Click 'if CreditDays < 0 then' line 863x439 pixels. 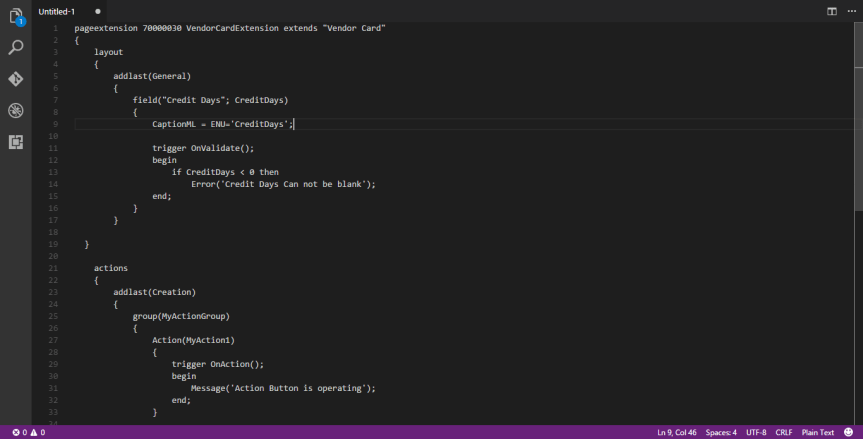(x=225, y=172)
